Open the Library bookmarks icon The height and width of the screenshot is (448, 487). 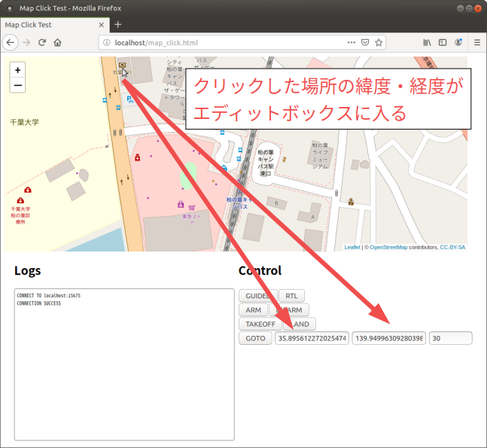tap(427, 43)
